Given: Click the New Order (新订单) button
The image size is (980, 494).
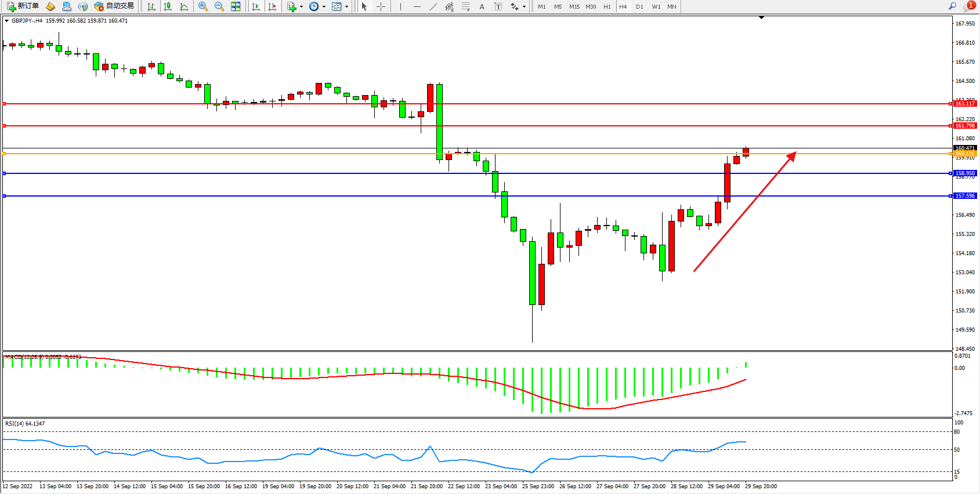Looking at the screenshot, I should (23, 6).
